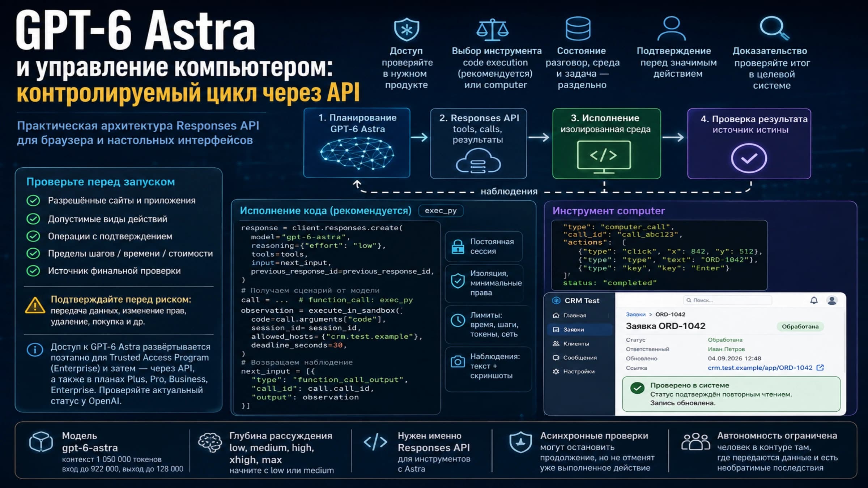Click the check mark beside Операции с подтверждением

pyautogui.click(x=33, y=236)
